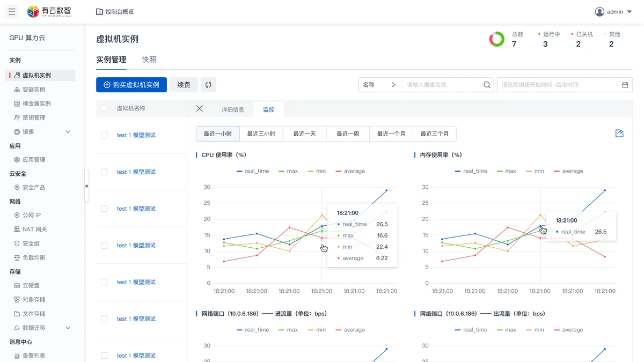Click the NAT 网关 sidebar icon

coord(17,229)
